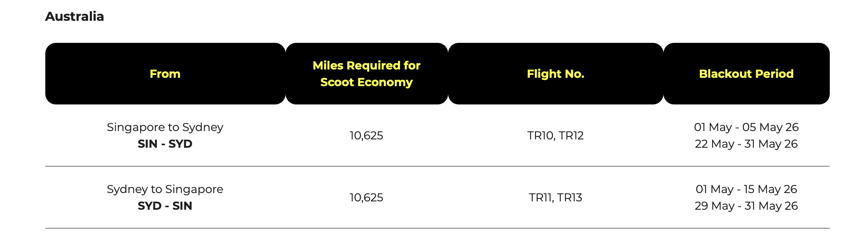Select the SIN - SYD route code
868x238 pixels.
pyautogui.click(x=165, y=144)
